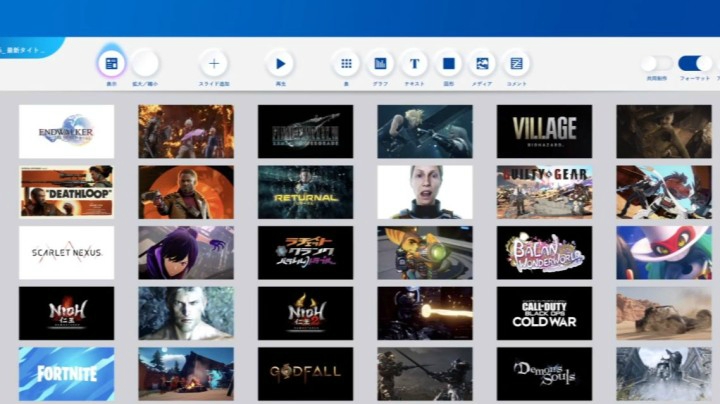The height and width of the screenshot is (404, 720).
Task: Select the FORTNITE logo slide
Action: 67,374
